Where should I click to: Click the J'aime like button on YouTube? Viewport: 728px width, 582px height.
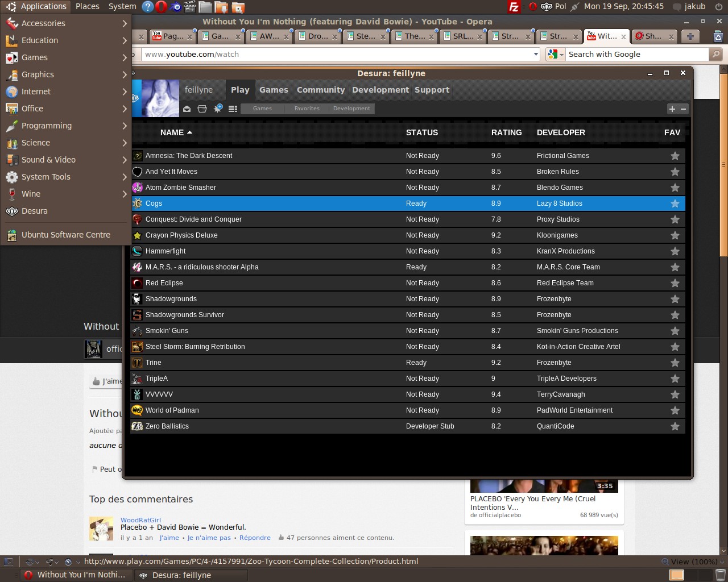click(107, 381)
